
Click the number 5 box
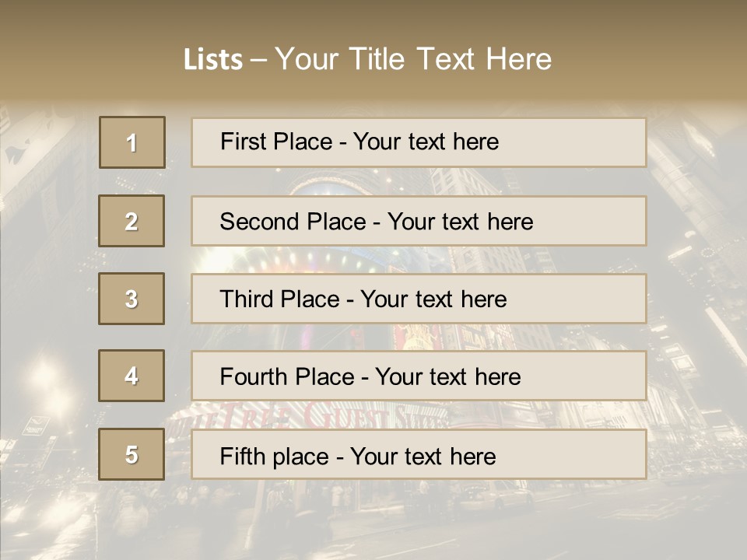point(132,454)
